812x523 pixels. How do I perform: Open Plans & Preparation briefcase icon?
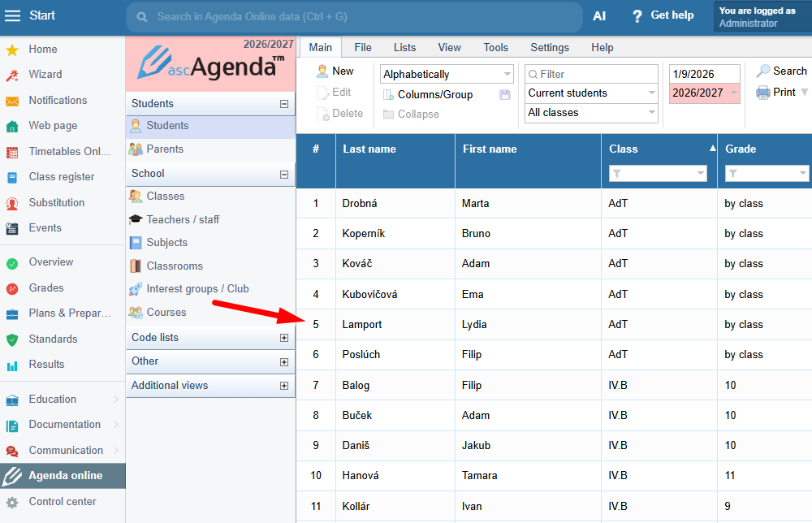12,313
